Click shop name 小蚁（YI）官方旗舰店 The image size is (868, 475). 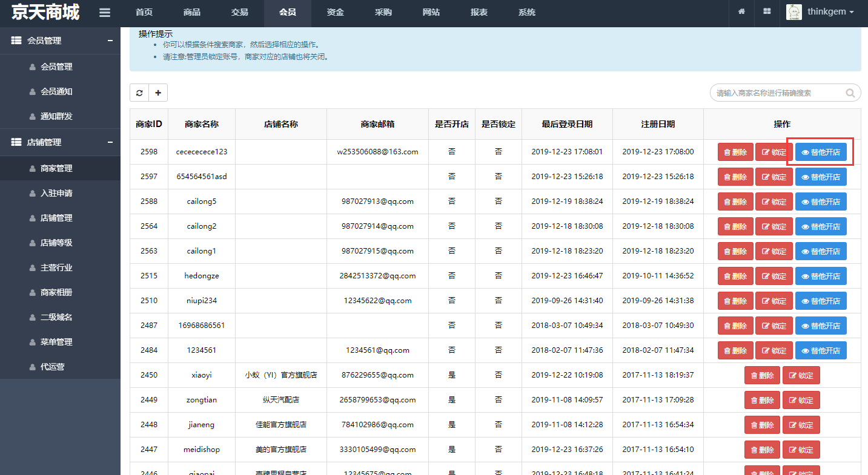(281, 375)
